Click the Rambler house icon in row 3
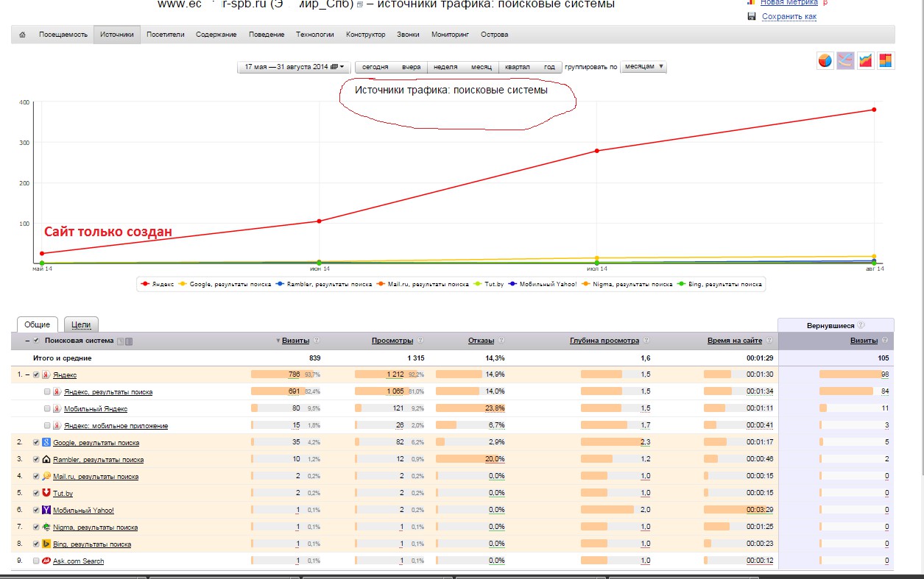 click(x=46, y=459)
